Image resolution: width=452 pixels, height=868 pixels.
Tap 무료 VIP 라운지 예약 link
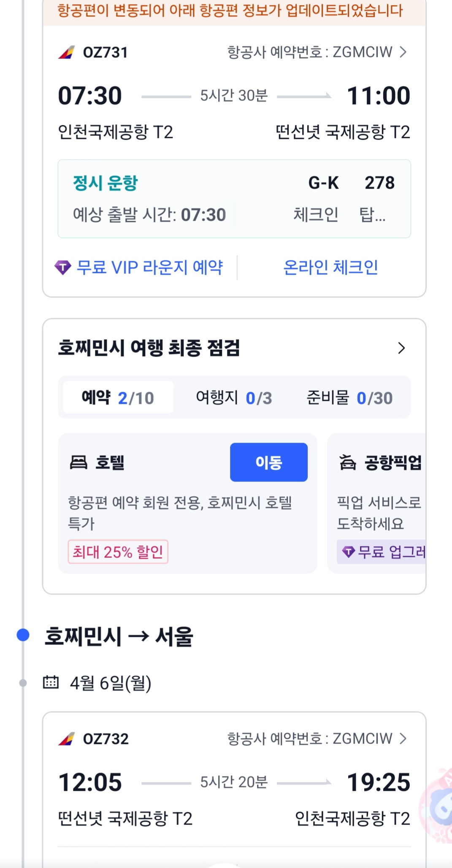[x=149, y=268]
